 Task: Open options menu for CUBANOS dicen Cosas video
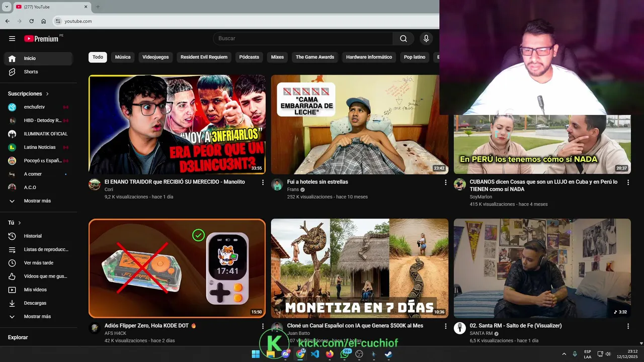(628, 183)
